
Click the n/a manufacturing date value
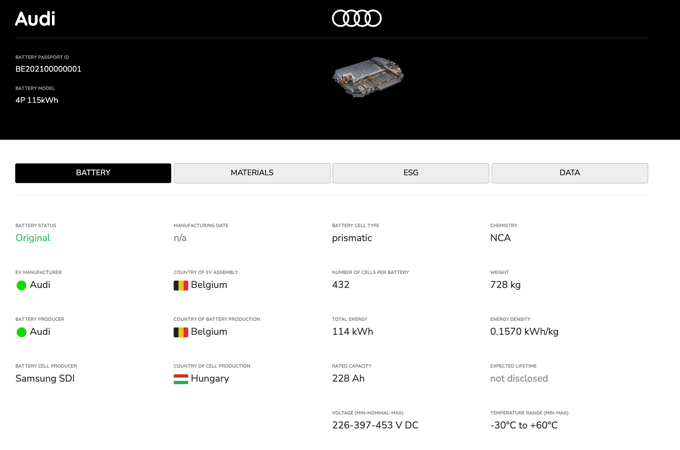[x=180, y=238]
